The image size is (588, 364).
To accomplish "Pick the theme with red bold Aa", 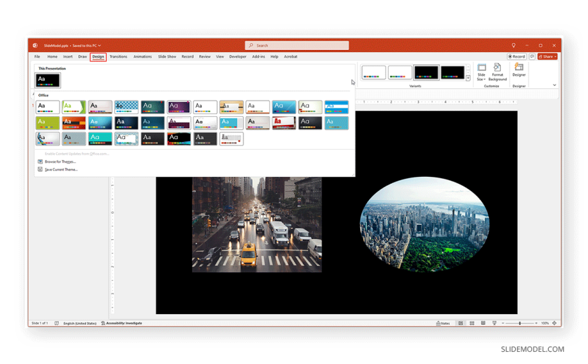I will tap(284, 123).
